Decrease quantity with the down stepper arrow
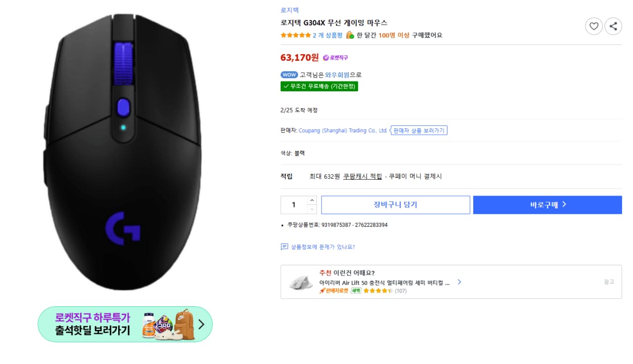Image resolution: width=633 pixels, height=364 pixels. (312, 208)
